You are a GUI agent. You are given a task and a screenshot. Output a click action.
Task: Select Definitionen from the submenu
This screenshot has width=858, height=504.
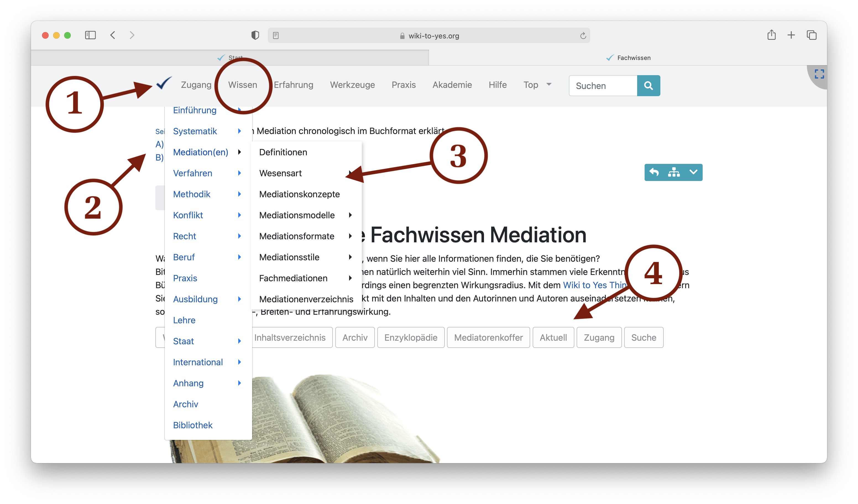[283, 152]
